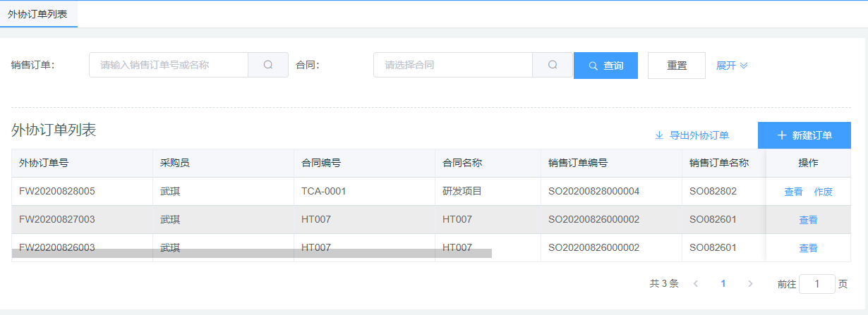Click the 查询 search button
Image resolution: width=868 pixels, height=315 pixels.
click(605, 66)
